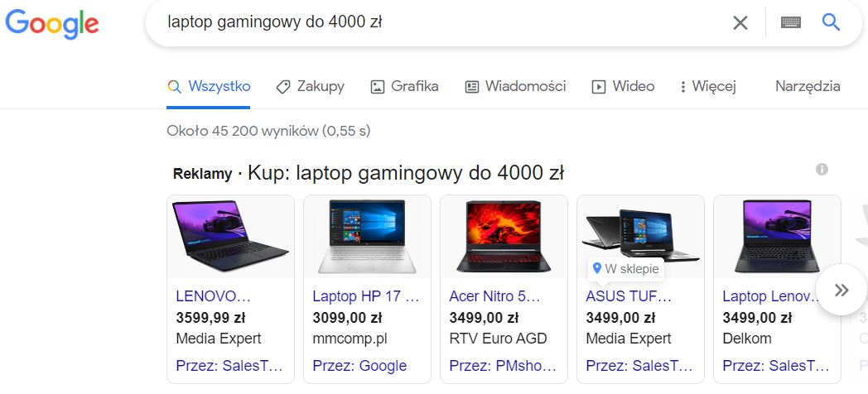The image size is (868, 394).
Task: Click the W sklepie location badge
Action: tap(625, 269)
